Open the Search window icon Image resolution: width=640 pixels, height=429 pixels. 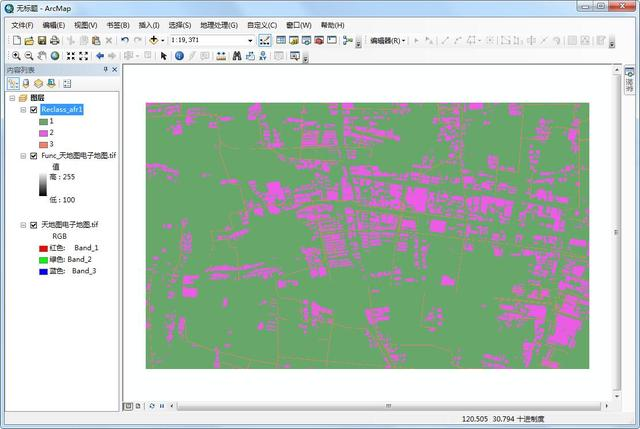[x=306, y=40]
